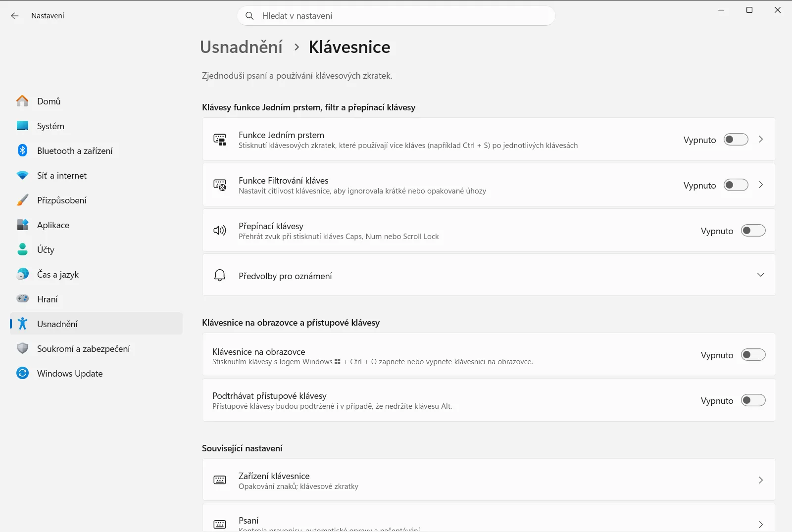The image size is (792, 532).
Task: Toggle Přepínací klávesy sound switch
Action: 753,231
